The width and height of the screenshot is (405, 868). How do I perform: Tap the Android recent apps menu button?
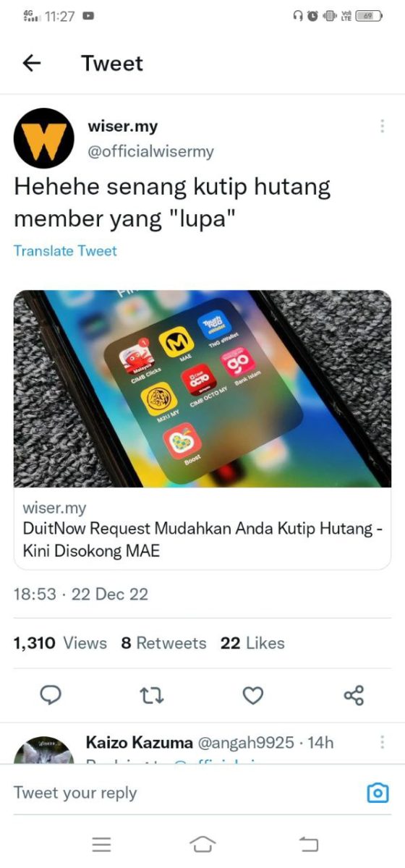tap(101, 844)
